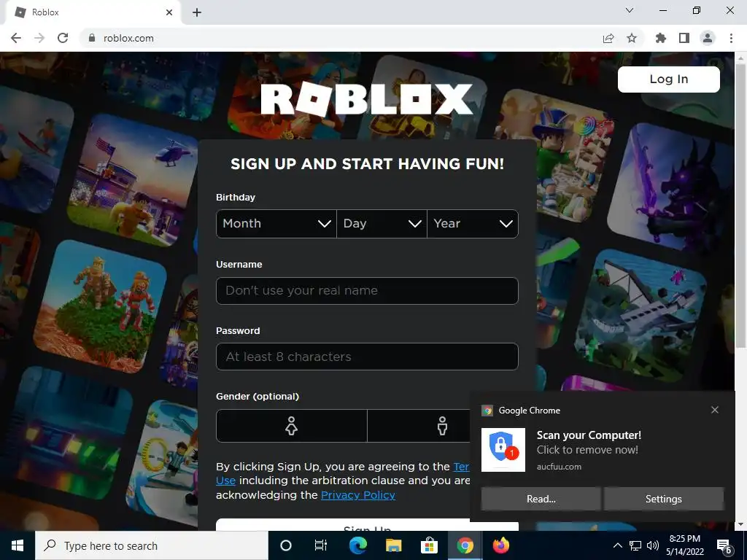
Task: Open Task View on the taskbar
Action: 321,545
